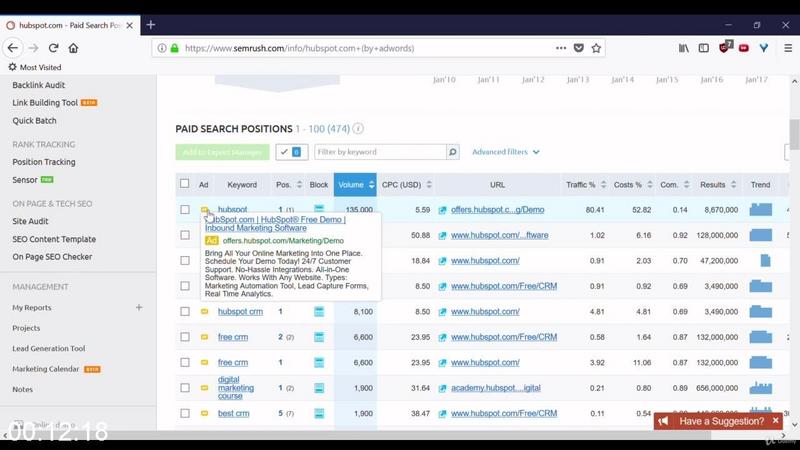Close the Have a Suggestion banner

click(x=776, y=420)
